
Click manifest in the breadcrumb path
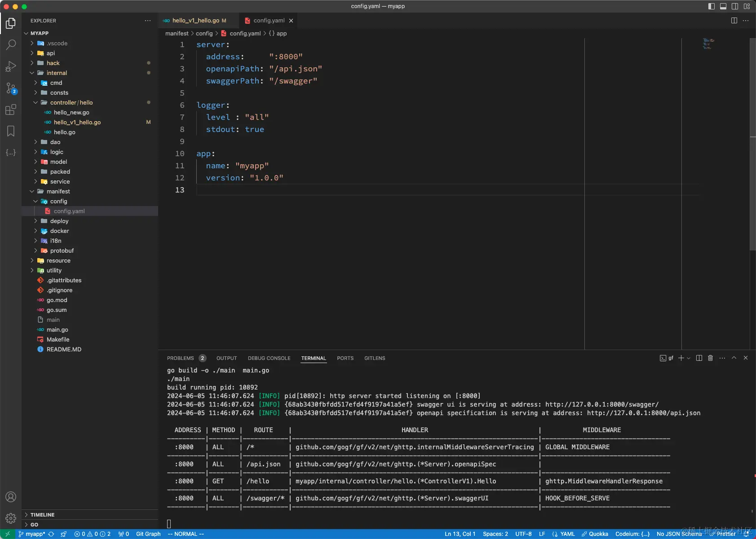click(x=177, y=33)
